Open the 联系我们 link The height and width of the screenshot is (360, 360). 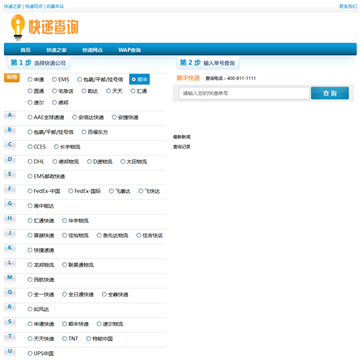coord(348,6)
